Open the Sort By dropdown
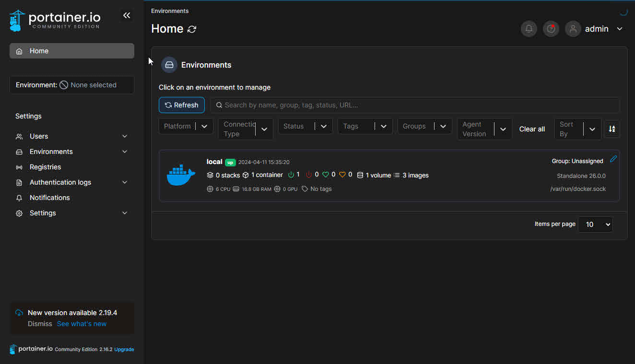 [577, 129]
